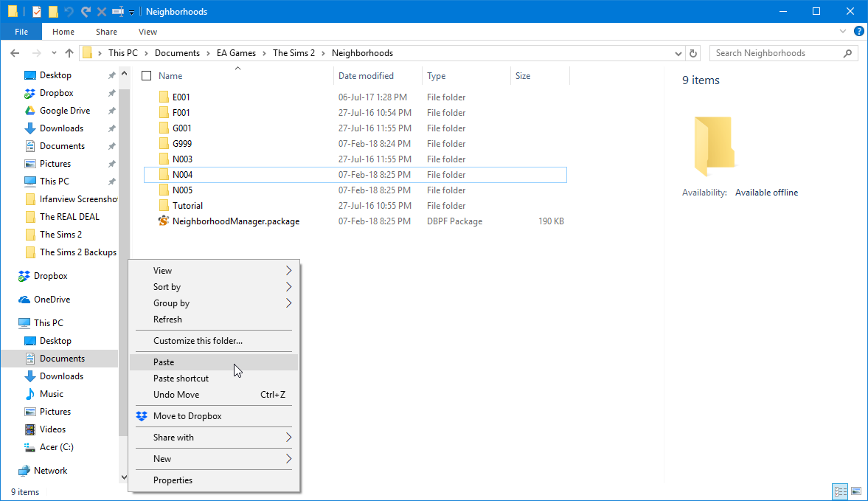Sort by the Type column header
Screen dimensions: 868x501
pos(437,76)
